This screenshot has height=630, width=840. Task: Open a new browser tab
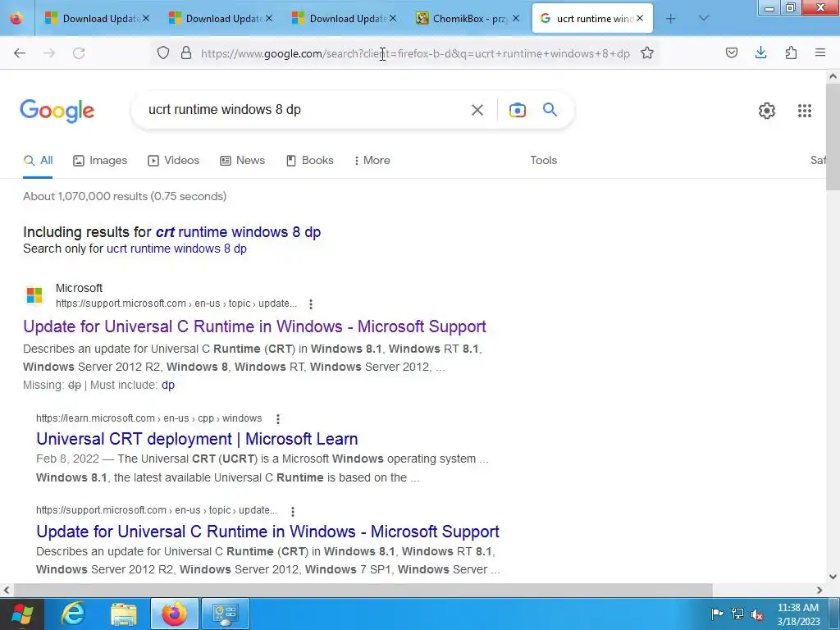click(x=671, y=19)
